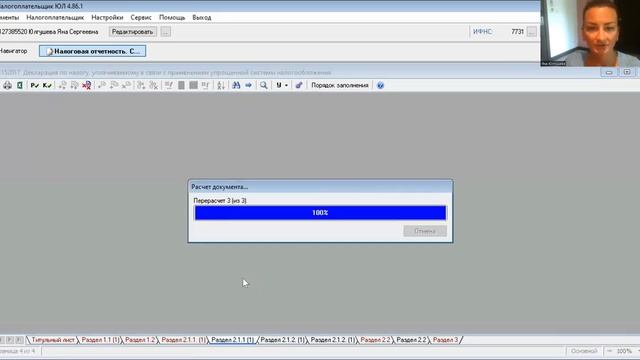This screenshot has width=640, height=360.
Task: Click the blue right-arrow icon
Action: (248, 85)
